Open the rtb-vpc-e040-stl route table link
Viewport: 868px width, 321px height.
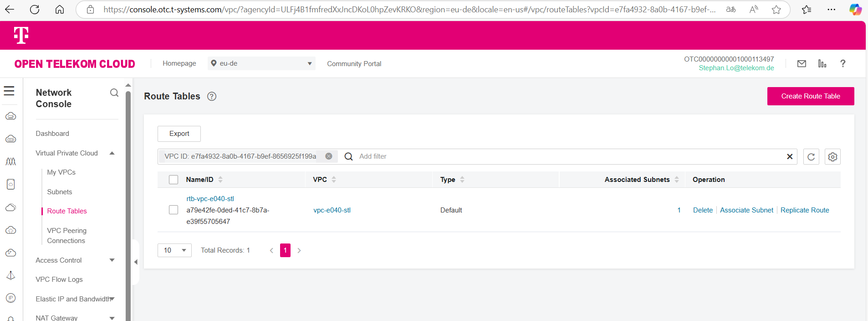pyautogui.click(x=210, y=199)
